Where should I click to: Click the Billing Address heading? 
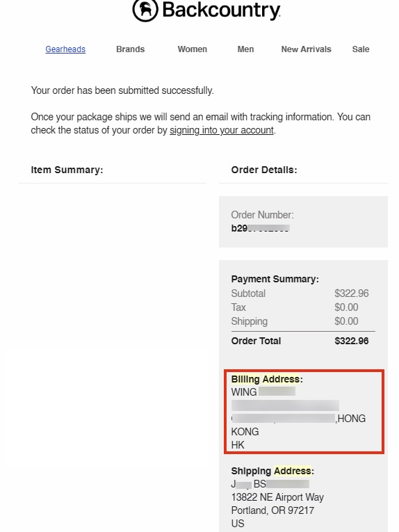point(267,379)
